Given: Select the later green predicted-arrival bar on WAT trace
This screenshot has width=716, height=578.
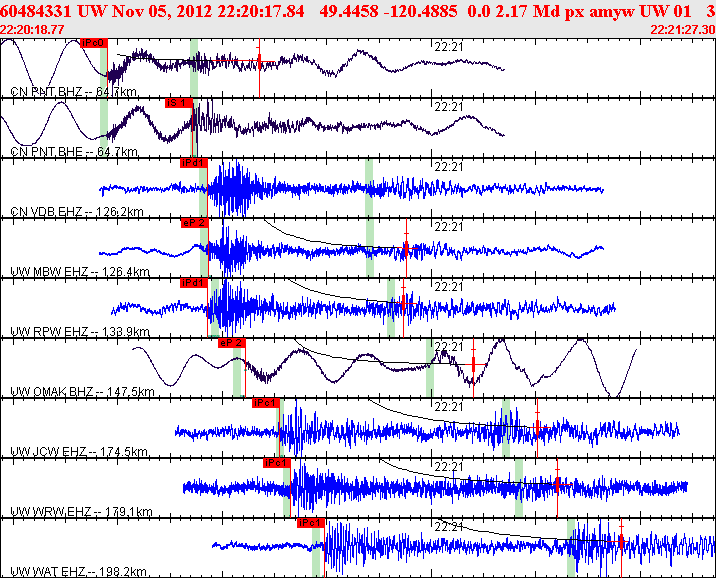Looking at the screenshot, I should pyautogui.click(x=571, y=548).
